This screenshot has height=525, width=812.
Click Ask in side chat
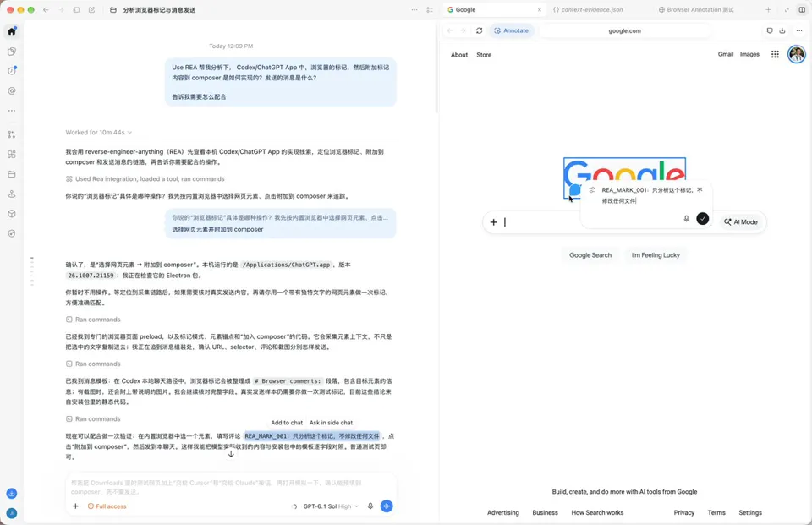[x=331, y=423]
